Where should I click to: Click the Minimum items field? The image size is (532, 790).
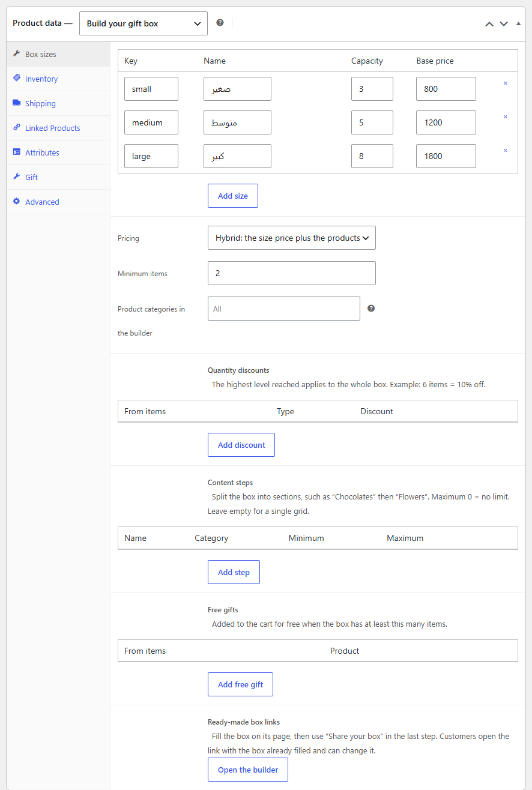coord(292,273)
